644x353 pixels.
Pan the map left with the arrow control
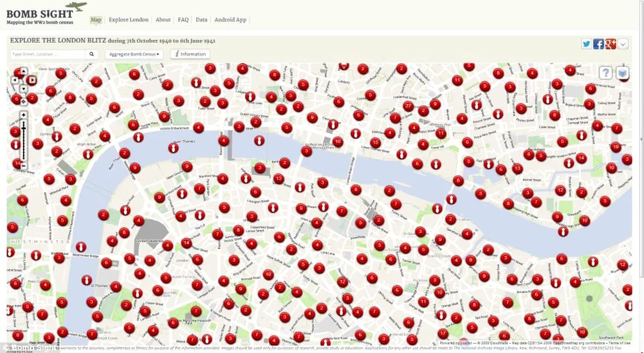(x=15, y=80)
